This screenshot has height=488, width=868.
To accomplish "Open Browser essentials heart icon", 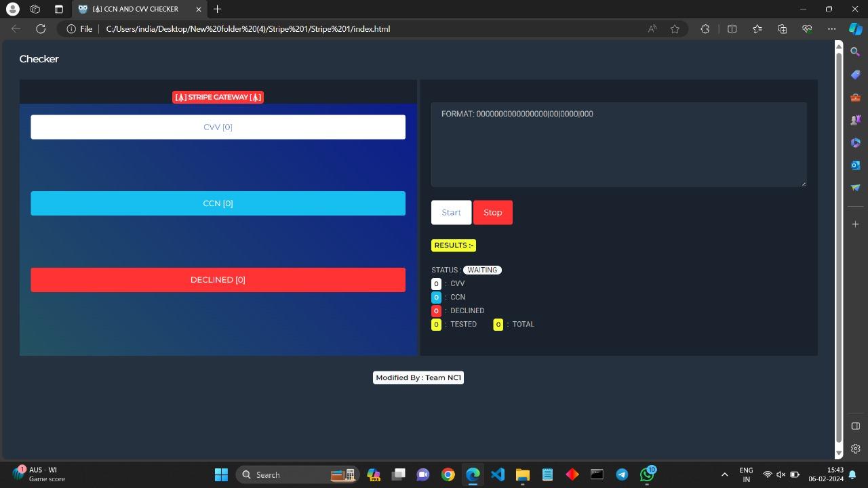I will (x=807, y=28).
